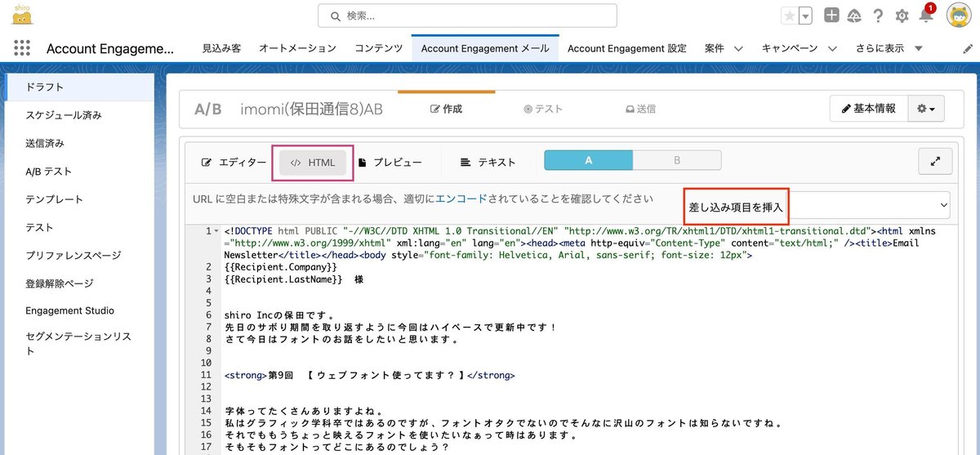Open the 見込み客 tab
The height and width of the screenshot is (455, 980).
click(x=221, y=48)
